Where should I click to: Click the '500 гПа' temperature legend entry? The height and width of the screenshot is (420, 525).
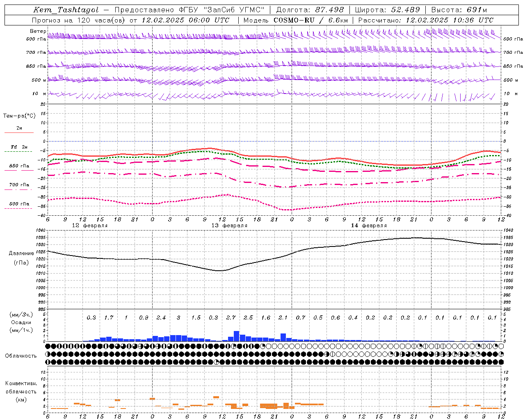click(19, 204)
